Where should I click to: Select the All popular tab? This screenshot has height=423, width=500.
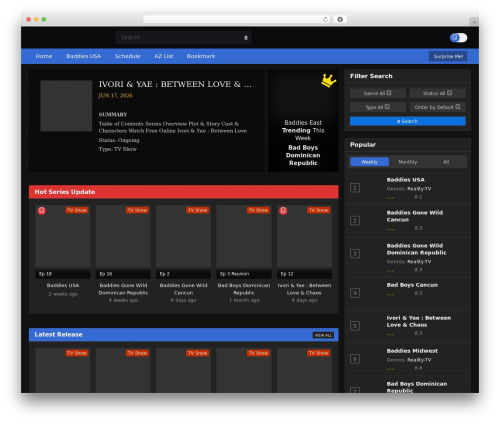click(446, 162)
